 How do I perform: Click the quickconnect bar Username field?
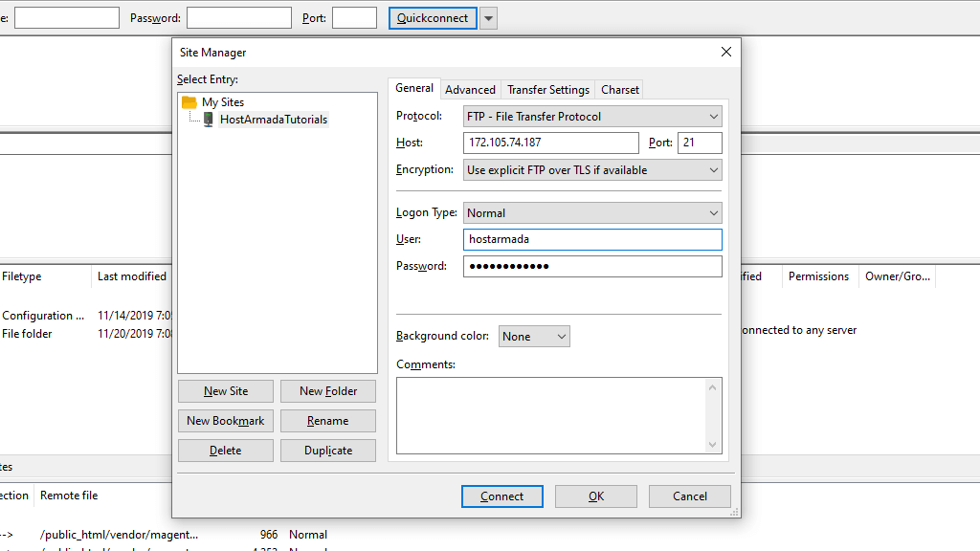[66, 17]
